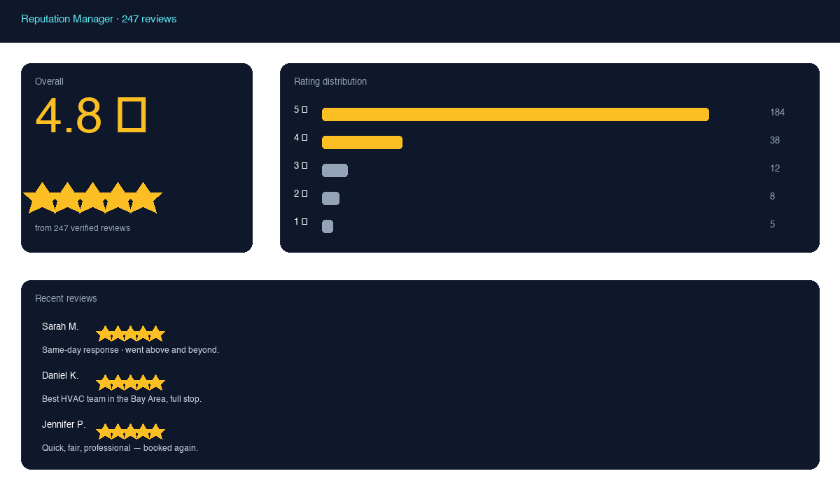Click the 4-star row label
The height and width of the screenshot is (504, 840).
(301, 138)
